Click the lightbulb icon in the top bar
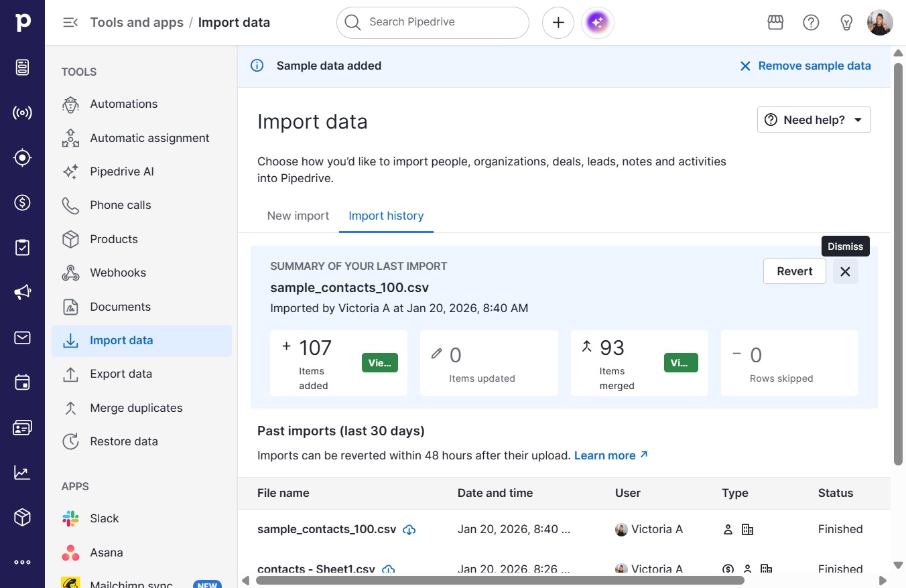 click(x=846, y=23)
